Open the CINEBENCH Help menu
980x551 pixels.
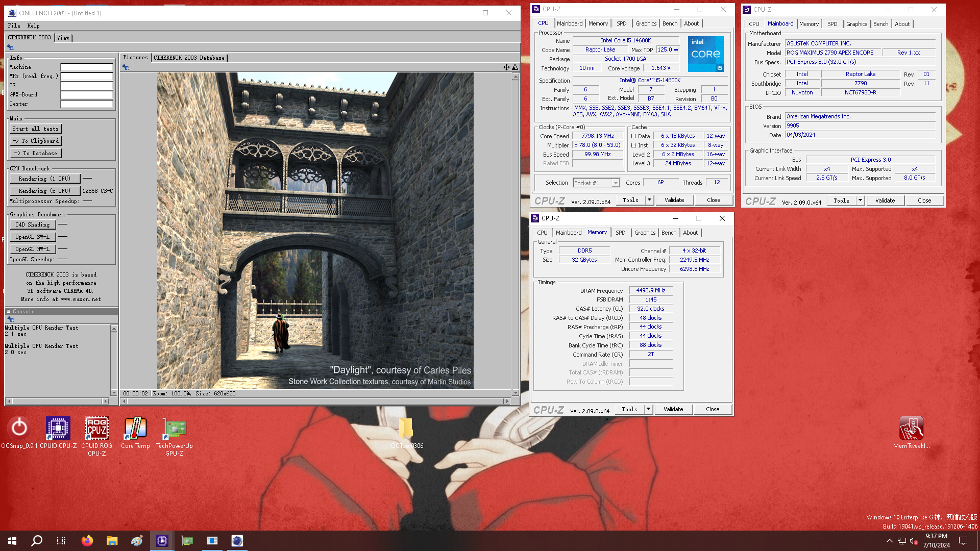(x=33, y=26)
